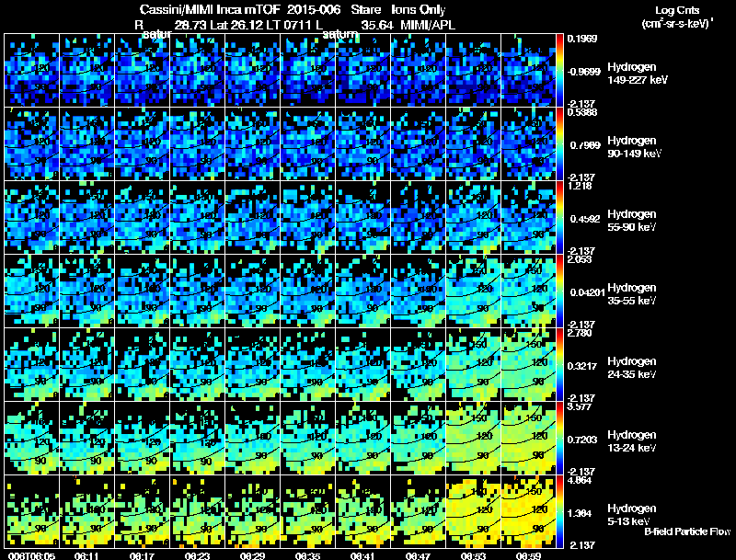This screenshot has width=736, height=560.
Task: Select the 55-90 keV image at 06:41
Action: (362, 218)
